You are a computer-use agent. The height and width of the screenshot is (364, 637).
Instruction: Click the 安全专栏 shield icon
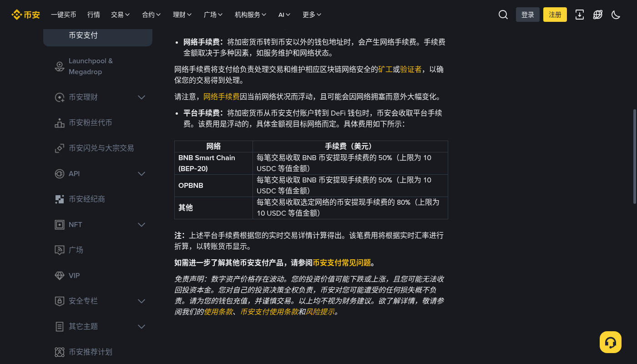pyautogui.click(x=60, y=301)
